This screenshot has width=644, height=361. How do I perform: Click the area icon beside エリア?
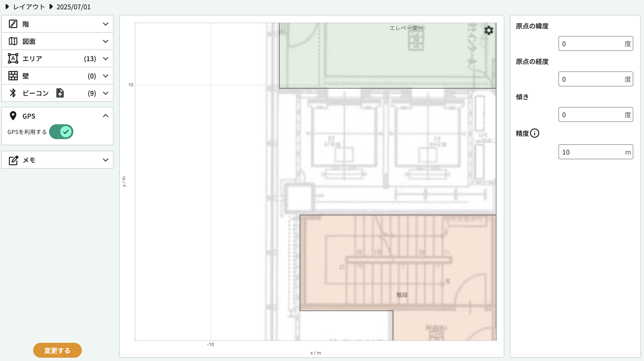[13, 58]
